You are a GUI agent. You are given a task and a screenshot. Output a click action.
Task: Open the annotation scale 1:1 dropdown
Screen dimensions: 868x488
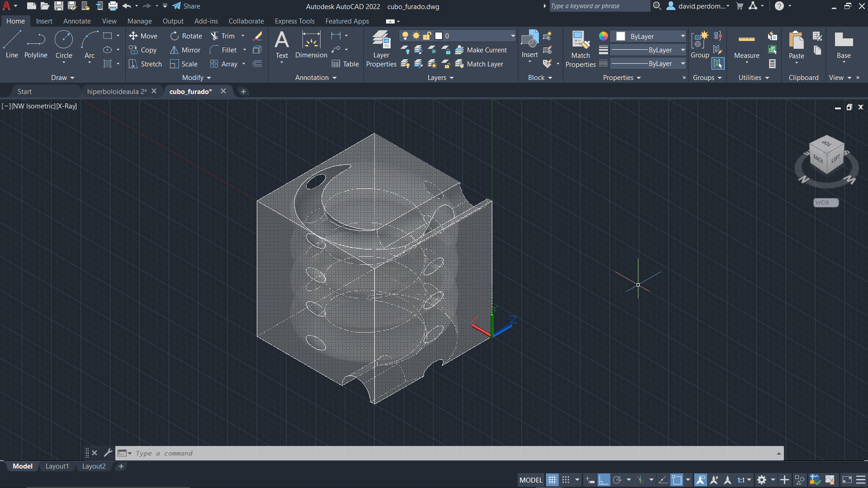pos(744,480)
